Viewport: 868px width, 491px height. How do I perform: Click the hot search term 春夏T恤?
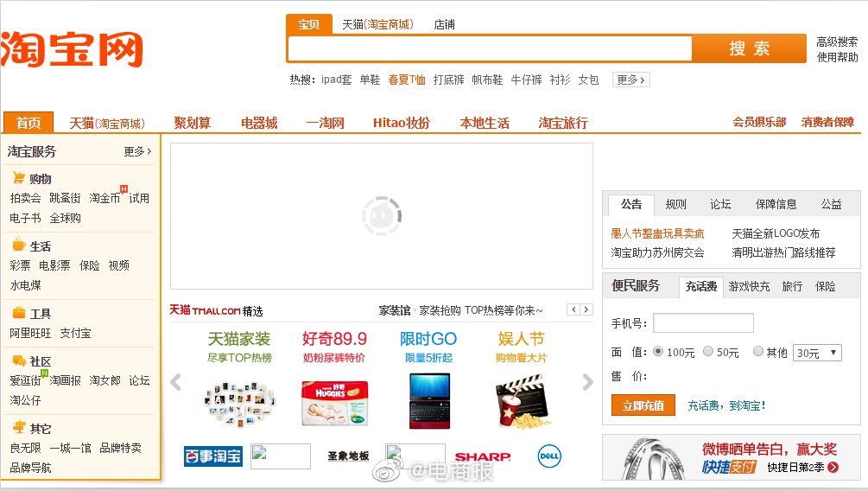point(407,80)
